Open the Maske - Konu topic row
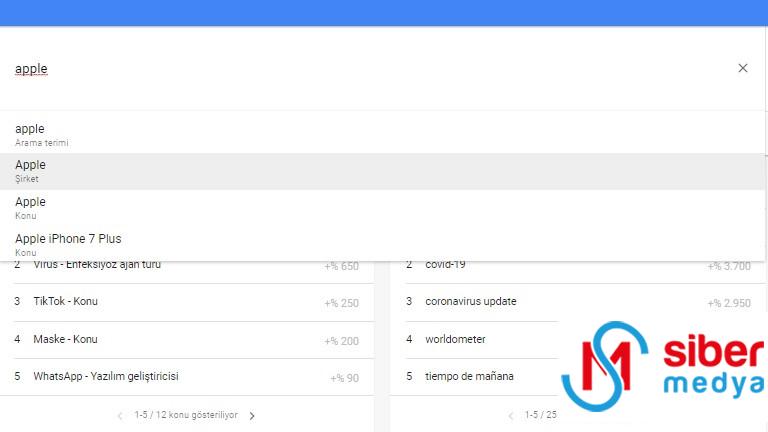 (66, 340)
